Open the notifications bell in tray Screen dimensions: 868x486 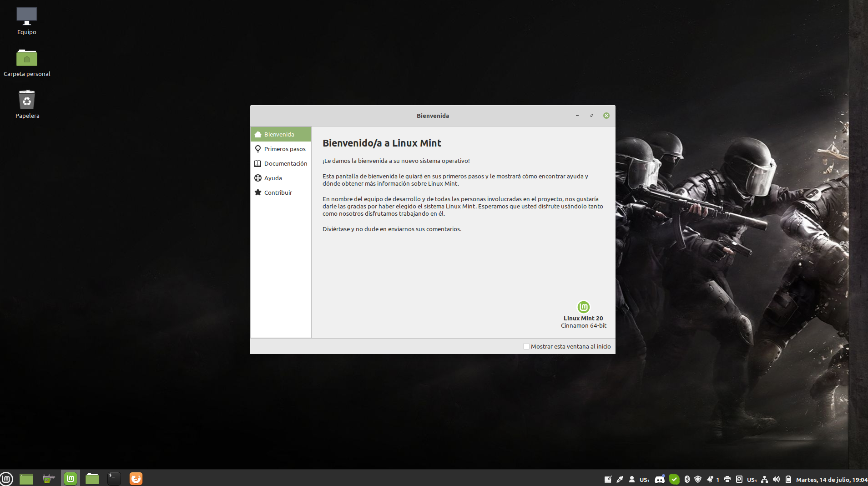point(710,479)
